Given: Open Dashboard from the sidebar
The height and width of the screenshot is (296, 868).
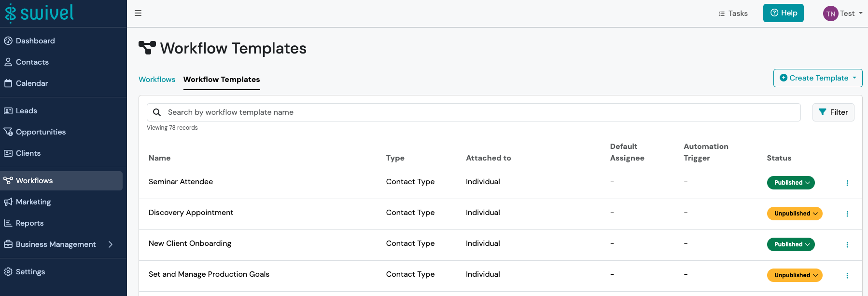Looking at the screenshot, I should coord(35,41).
